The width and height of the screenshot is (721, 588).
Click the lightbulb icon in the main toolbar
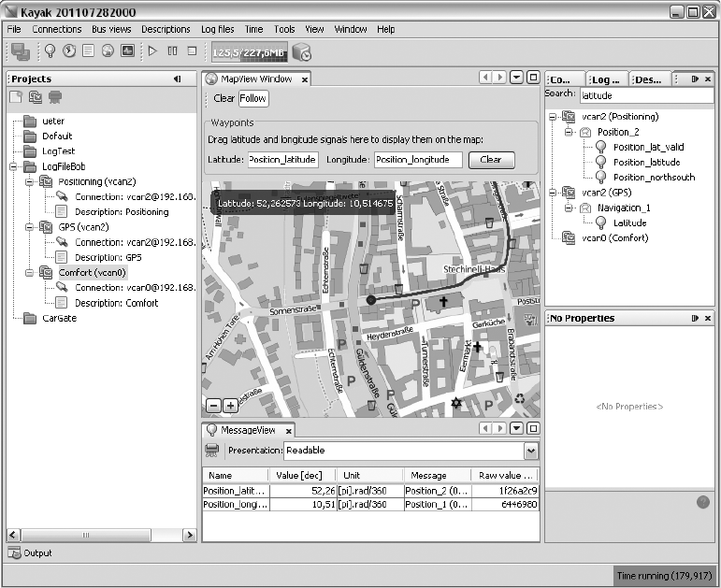pos(50,50)
